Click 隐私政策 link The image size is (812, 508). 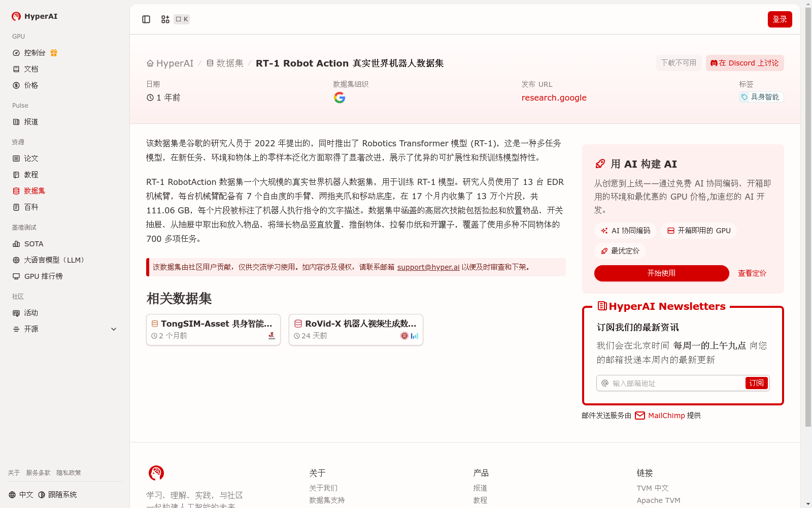click(69, 473)
